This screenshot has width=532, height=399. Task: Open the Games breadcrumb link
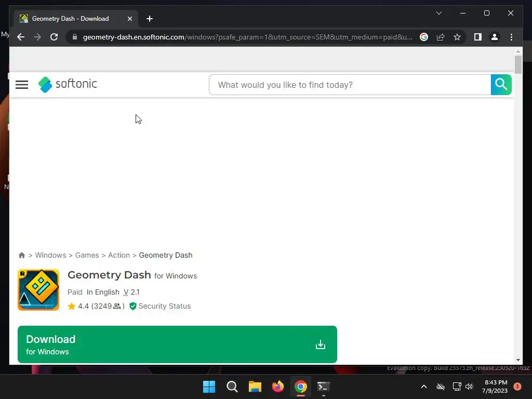pyautogui.click(x=87, y=255)
